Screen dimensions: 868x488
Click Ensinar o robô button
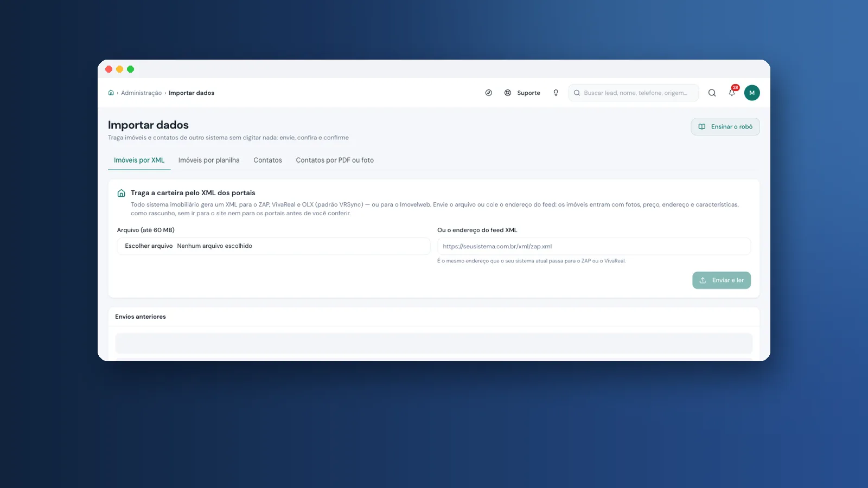pyautogui.click(x=725, y=127)
